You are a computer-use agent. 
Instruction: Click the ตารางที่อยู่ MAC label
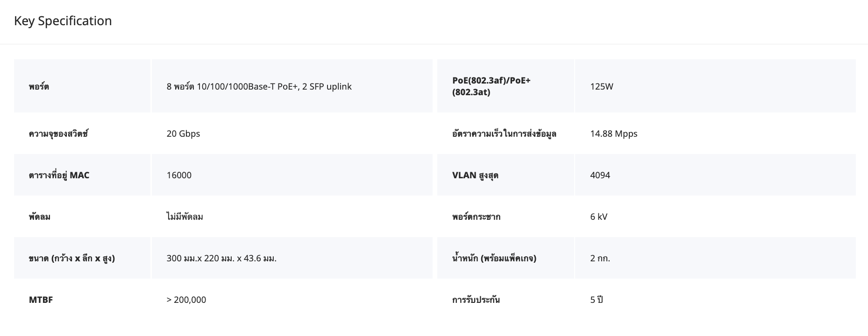point(59,175)
